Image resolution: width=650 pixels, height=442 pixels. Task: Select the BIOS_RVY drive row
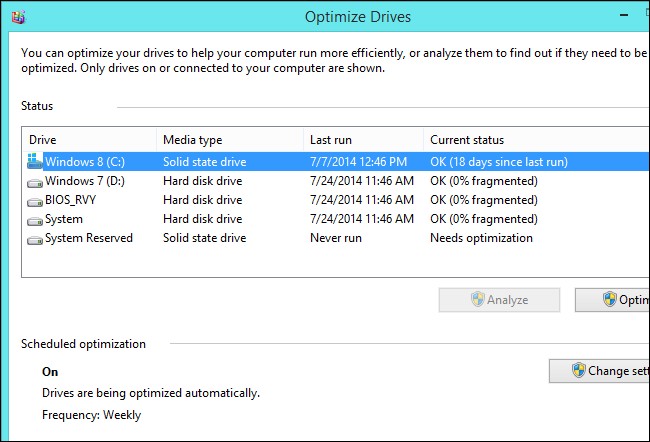335,200
